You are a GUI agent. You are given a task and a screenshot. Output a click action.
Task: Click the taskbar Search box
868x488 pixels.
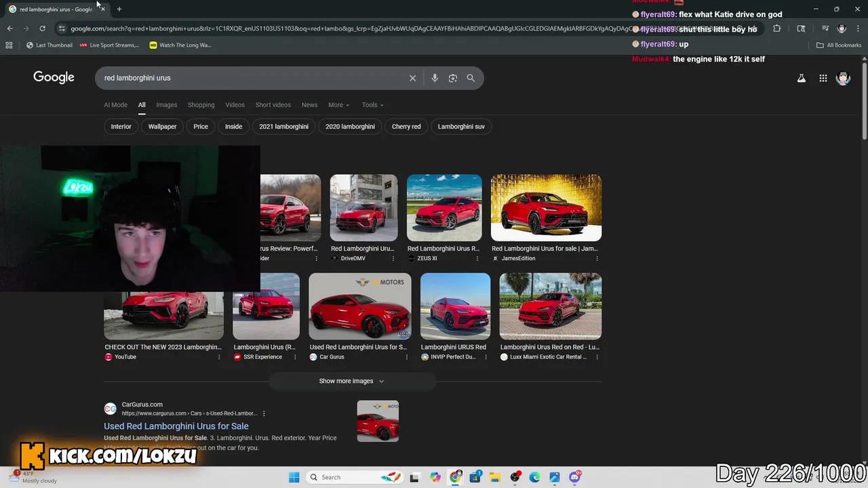coord(355,477)
